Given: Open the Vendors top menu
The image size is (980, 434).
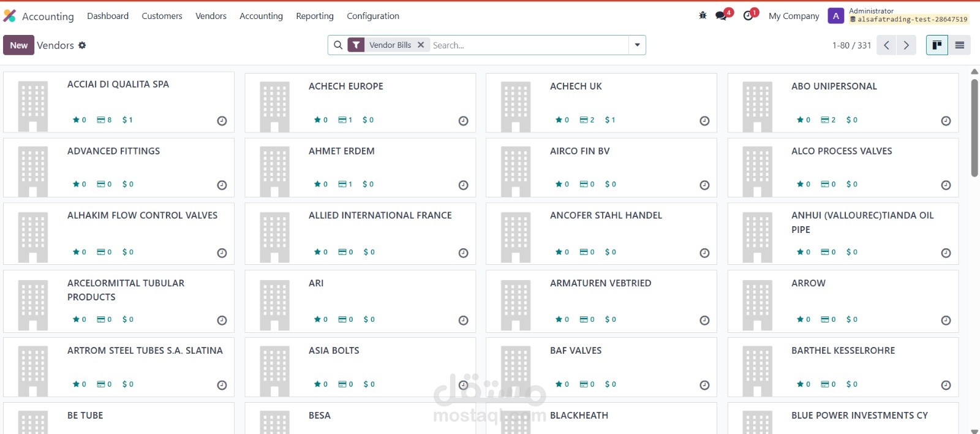Looking at the screenshot, I should click(211, 16).
